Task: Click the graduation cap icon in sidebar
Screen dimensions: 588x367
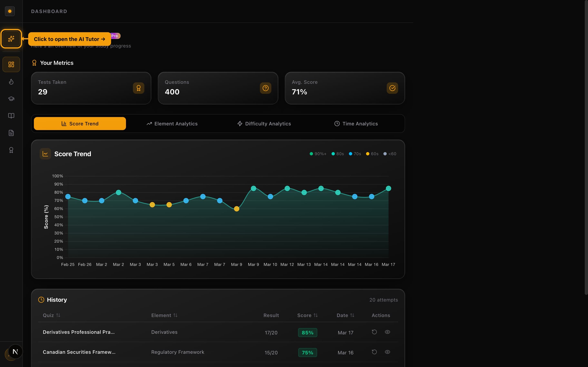Action: pos(11,98)
